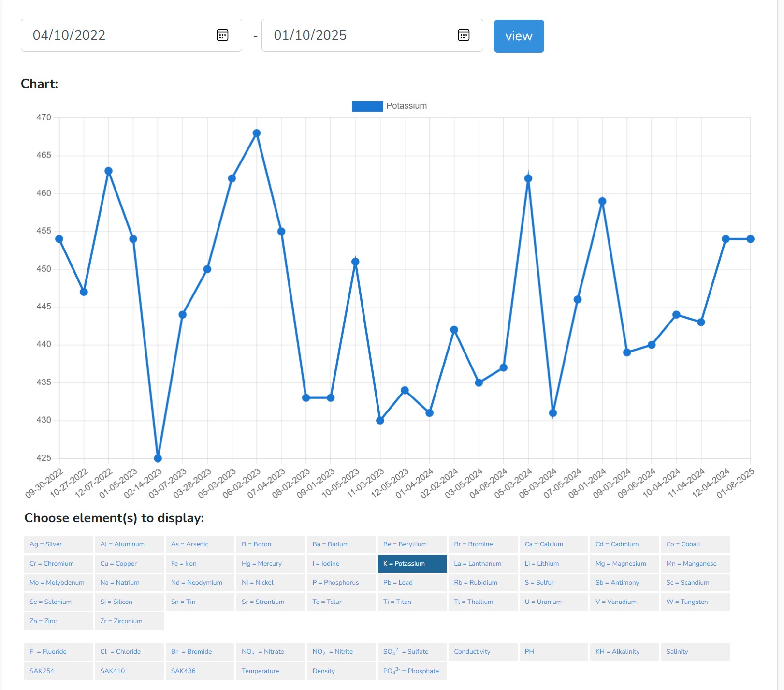Image resolution: width=784 pixels, height=690 pixels.
Task: Click the 02-14-2023 lowest data point
Action: [158, 458]
